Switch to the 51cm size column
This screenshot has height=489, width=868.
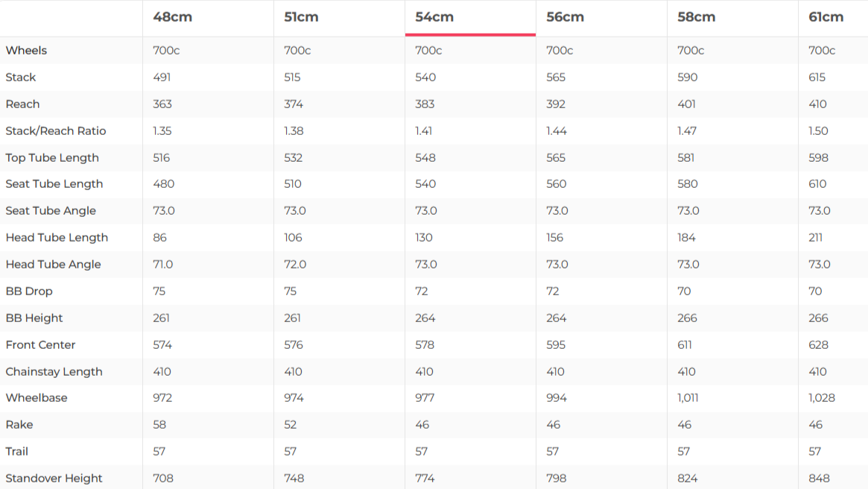point(301,17)
